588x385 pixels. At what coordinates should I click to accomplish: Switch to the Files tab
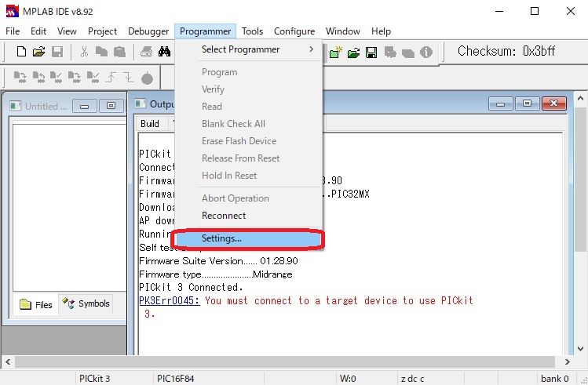tap(36, 304)
